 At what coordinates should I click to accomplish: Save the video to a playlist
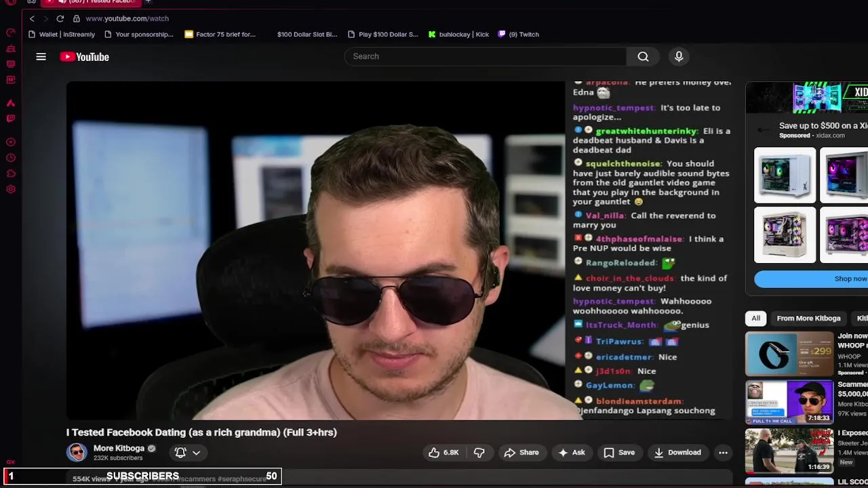pyautogui.click(x=619, y=452)
